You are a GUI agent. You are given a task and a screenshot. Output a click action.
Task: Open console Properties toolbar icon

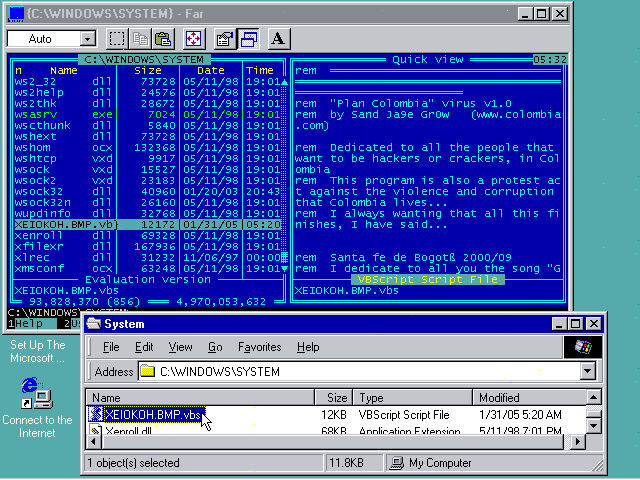(x=225, y=39)
